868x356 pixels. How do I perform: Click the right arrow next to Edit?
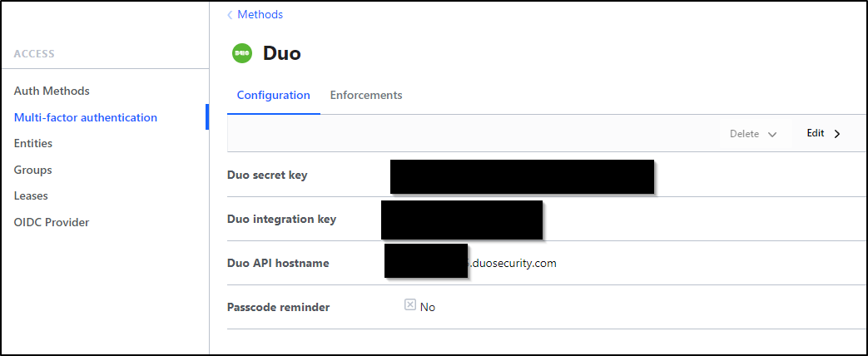tap(837, 133)
